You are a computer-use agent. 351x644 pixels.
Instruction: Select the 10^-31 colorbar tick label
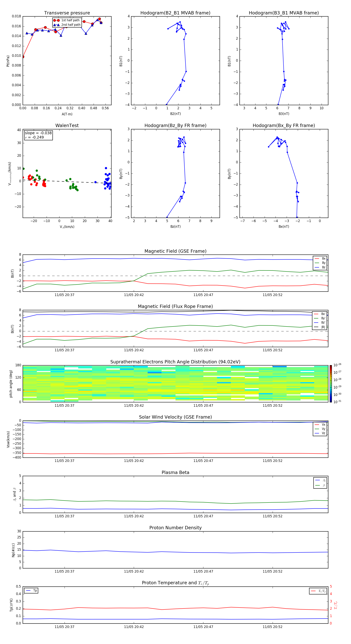coord(337,402)
